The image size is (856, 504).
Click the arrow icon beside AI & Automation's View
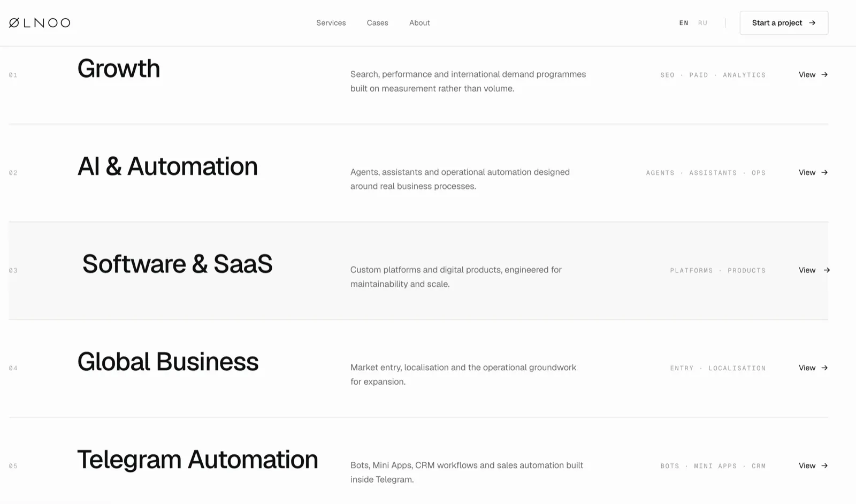click(824, 172)
